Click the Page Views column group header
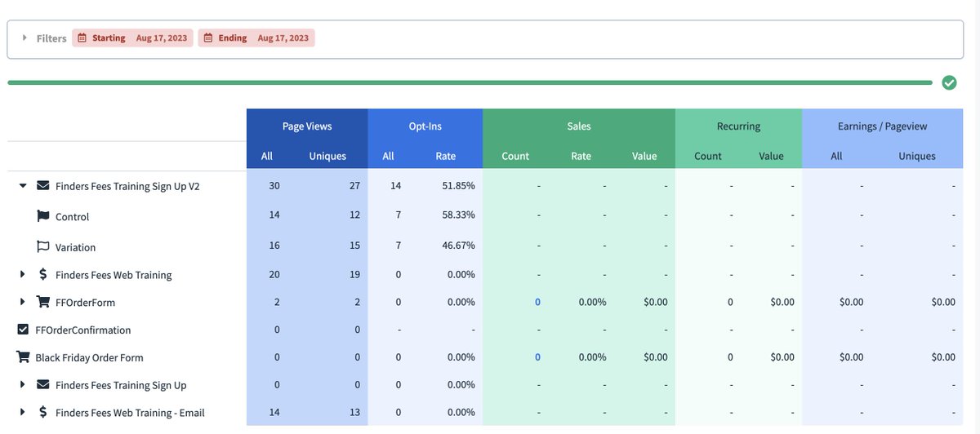The image size is (980, 434). pyautogui.click(x=307, y=126)
